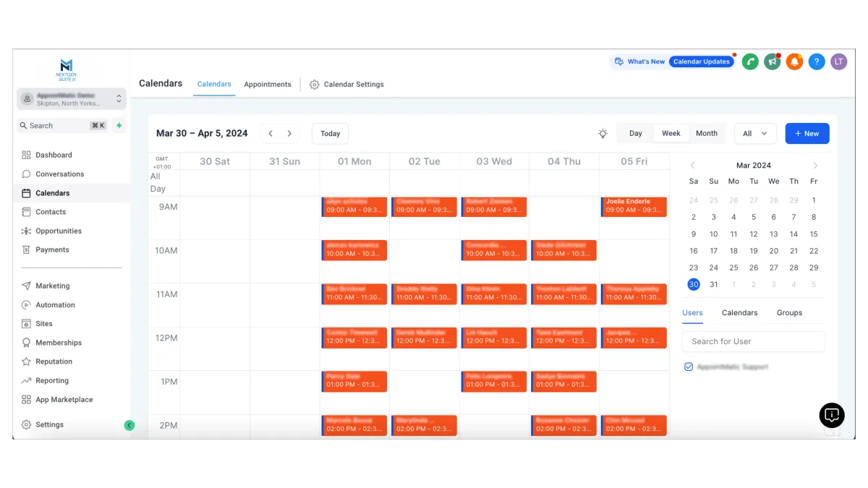The width and height of the screenshot is (868, 488).
Task: Switch the calendar to Month view
Action: coord(706,134)
